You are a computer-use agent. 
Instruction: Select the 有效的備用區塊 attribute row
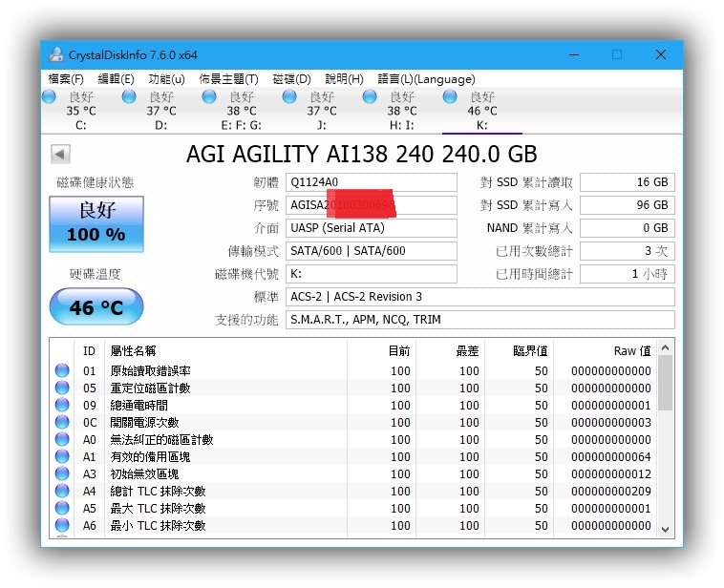[353, 456]
